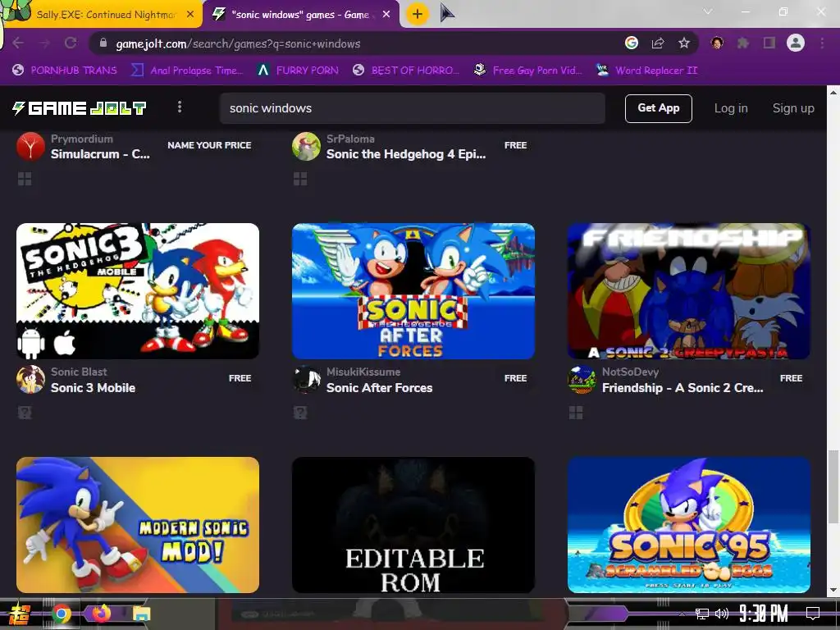Open Friendship - A Sonic 2 Cre... title
840x630 pixels.
(x=682, y=388)
